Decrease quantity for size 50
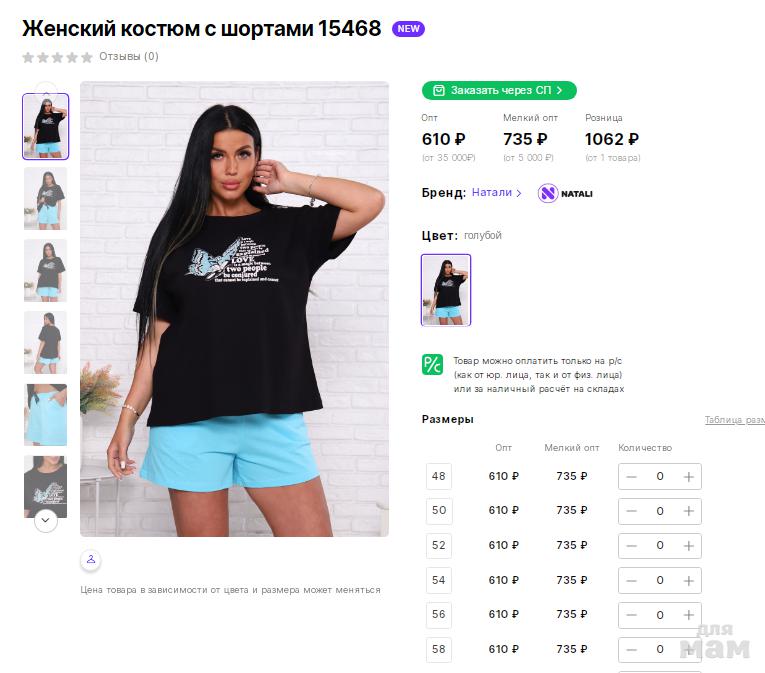 point(631,511)
